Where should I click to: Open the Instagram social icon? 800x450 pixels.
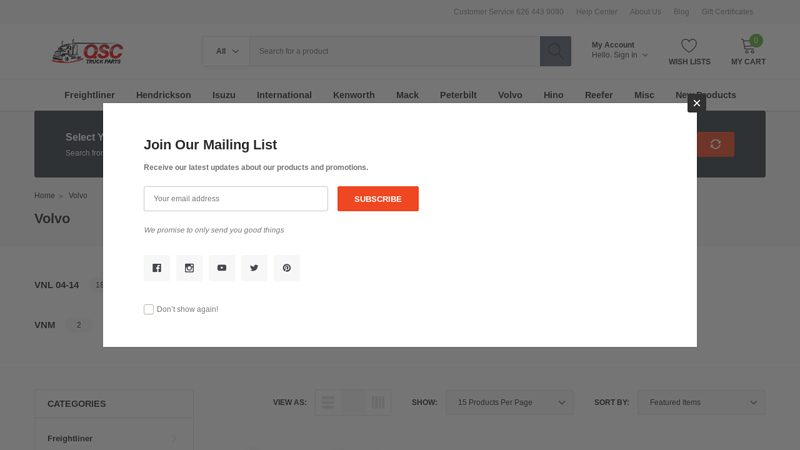(189, 268)
